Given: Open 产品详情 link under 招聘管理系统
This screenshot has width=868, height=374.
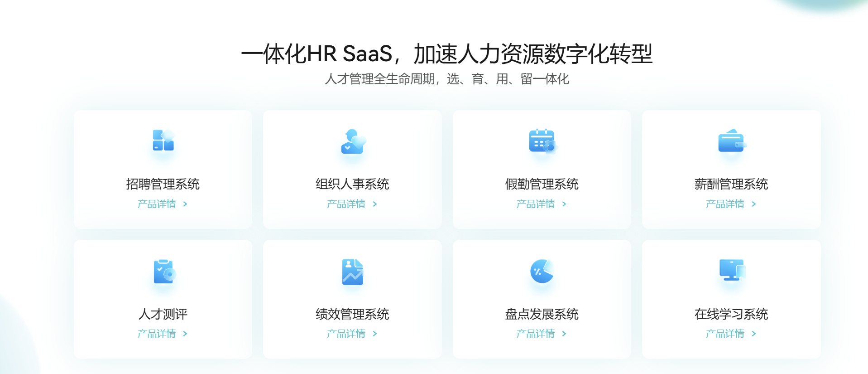Looking at the screenshot, I should click(157, 204).
